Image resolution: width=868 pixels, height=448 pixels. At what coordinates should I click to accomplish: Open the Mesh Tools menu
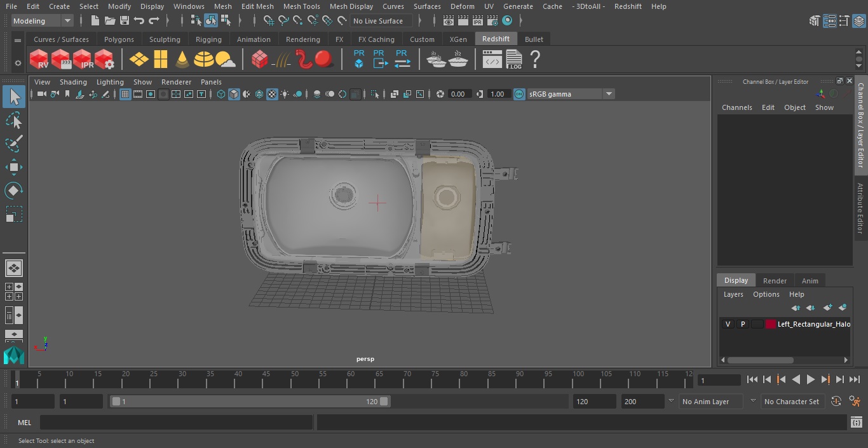pos(301,6)
